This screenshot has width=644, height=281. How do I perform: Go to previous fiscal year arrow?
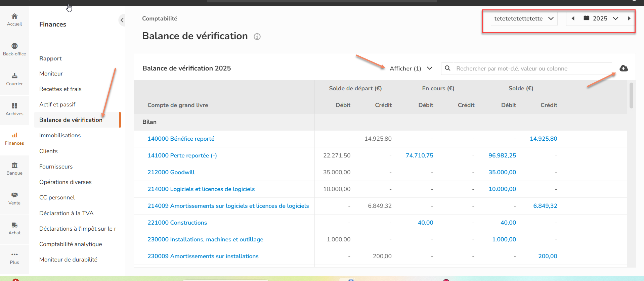click(573, 18)
